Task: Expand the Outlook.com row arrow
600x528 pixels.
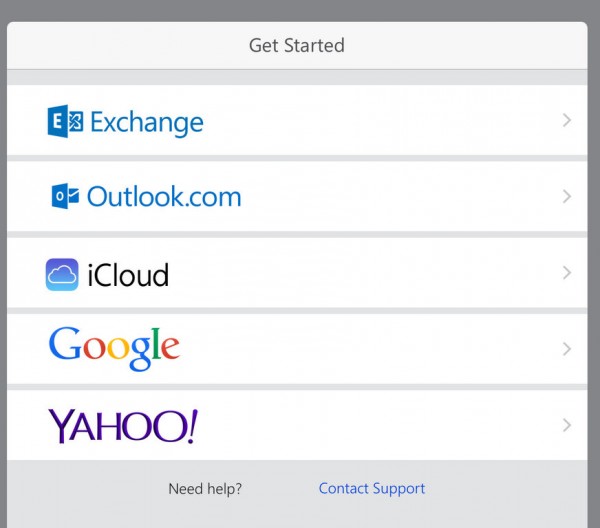Action: pyautogui.click(x=567, y=197)
